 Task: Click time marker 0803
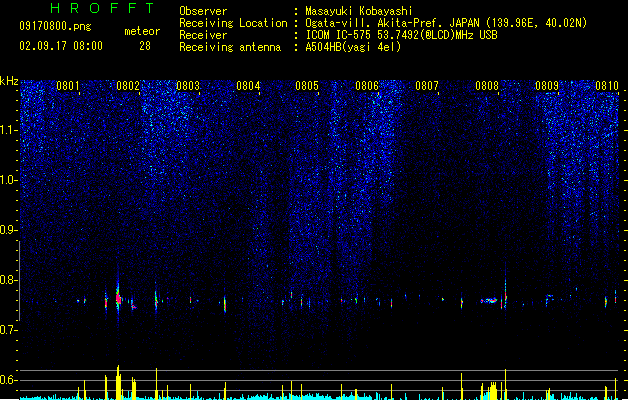click(188, 86)
